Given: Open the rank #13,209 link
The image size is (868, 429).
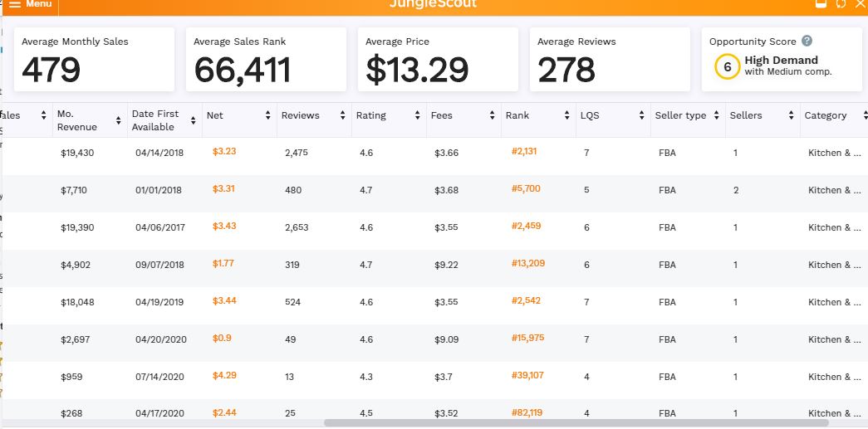Looking at the screenshot, I should 527,264.
